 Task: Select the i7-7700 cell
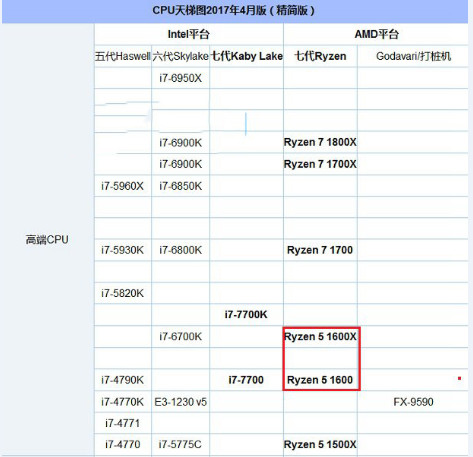246,380
